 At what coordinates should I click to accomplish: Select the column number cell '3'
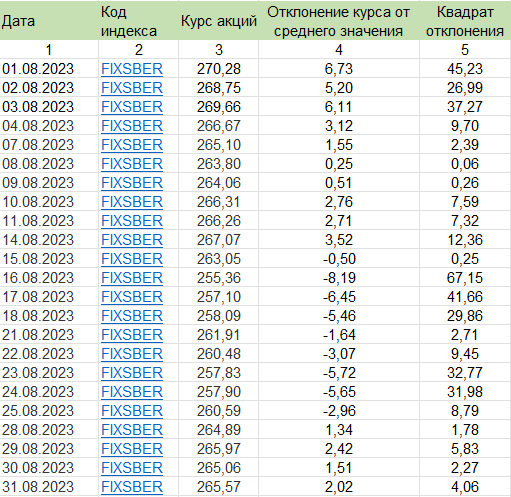(218, 50)
